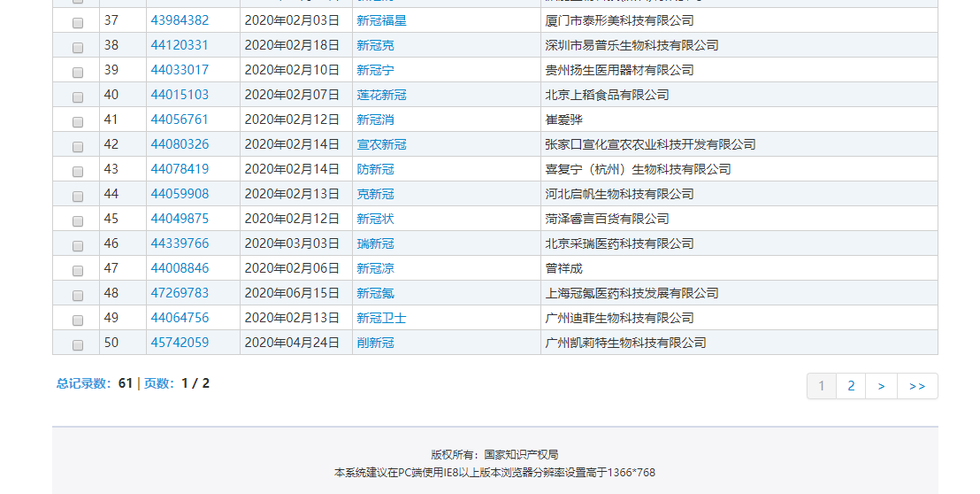Select the checkbox in row 40
The height and width of the screenshot is (494, 980).
[78, 96]
